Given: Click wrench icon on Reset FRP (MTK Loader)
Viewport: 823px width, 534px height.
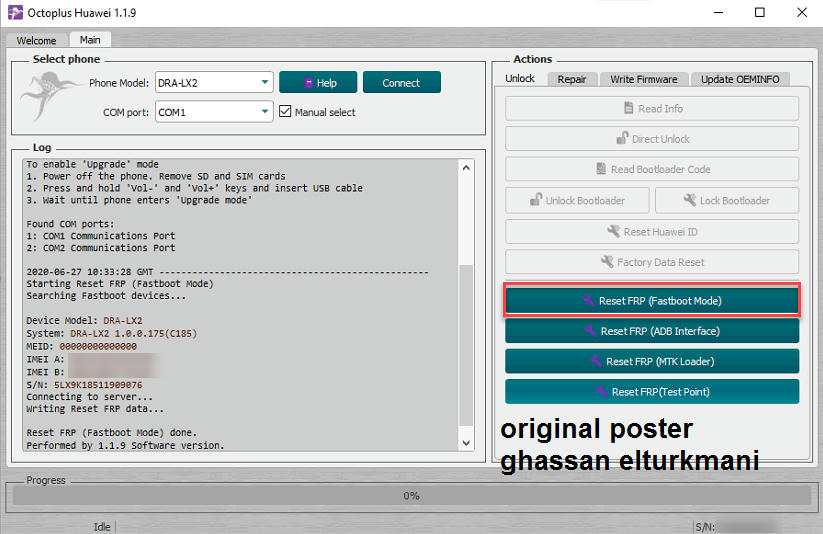Looking at the screenshot, I should coord(596,361).
